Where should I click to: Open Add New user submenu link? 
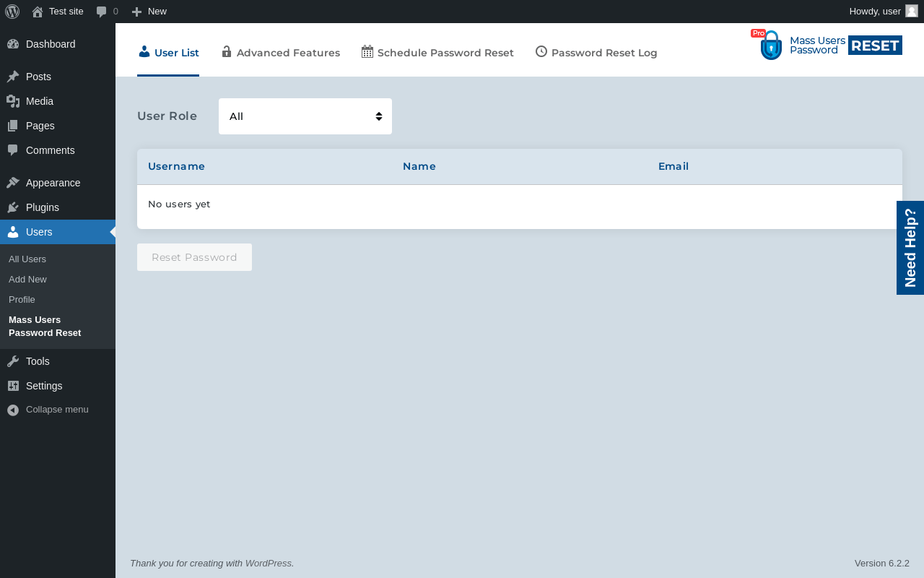(x=27, y=280)
